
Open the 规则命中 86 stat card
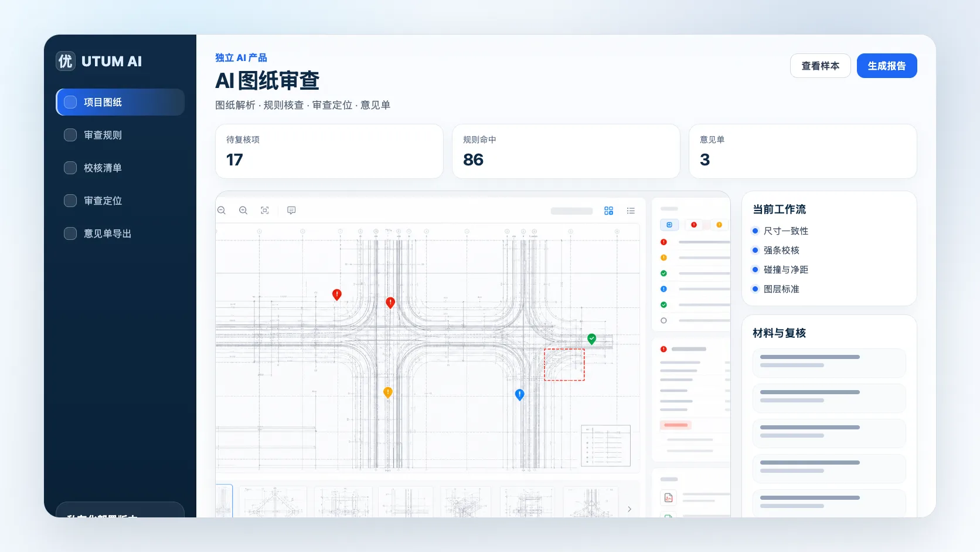(x=566, y=151)
